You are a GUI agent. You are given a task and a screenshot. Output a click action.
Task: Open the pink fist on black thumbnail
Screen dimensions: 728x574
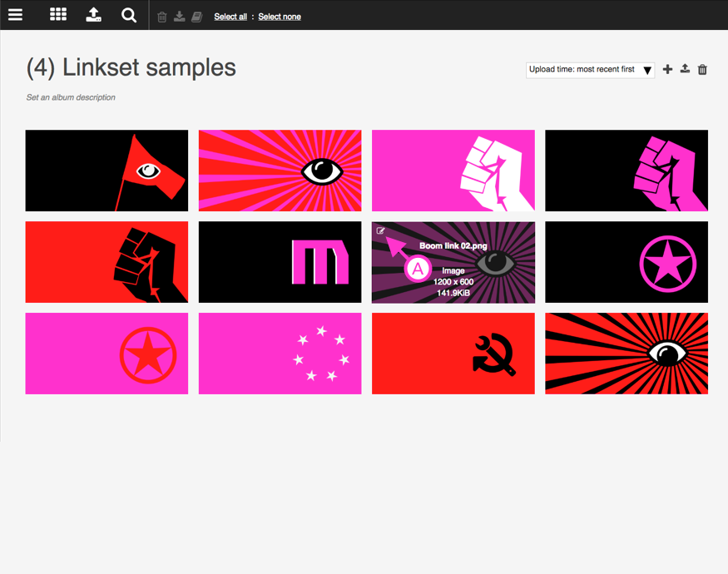626,171
